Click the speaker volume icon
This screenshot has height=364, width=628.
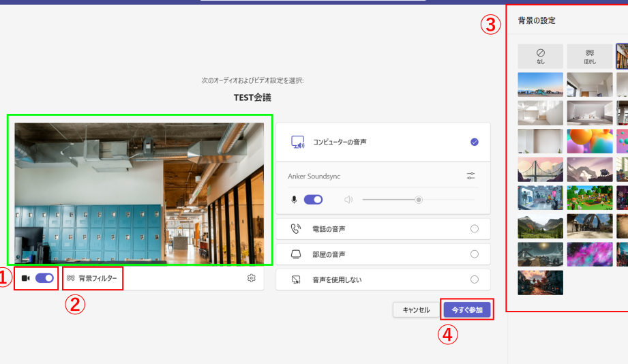[x=348, y=200]
